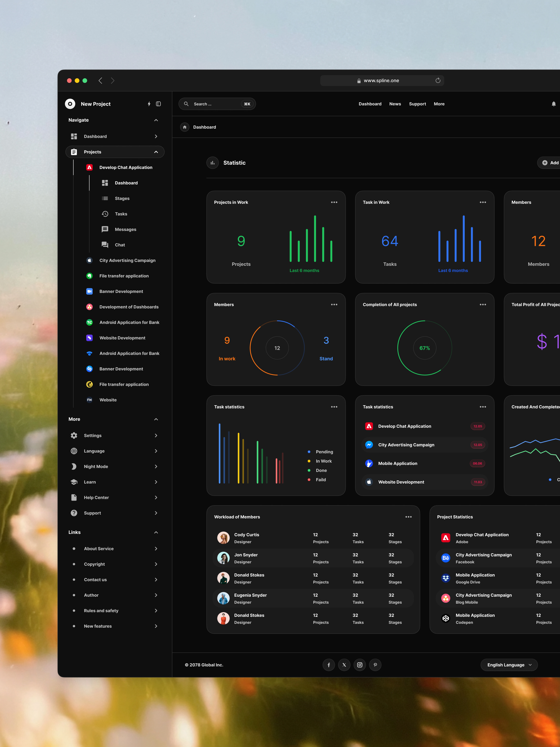
Task: Collapse the Projects menu group
Action: [156, 152]
